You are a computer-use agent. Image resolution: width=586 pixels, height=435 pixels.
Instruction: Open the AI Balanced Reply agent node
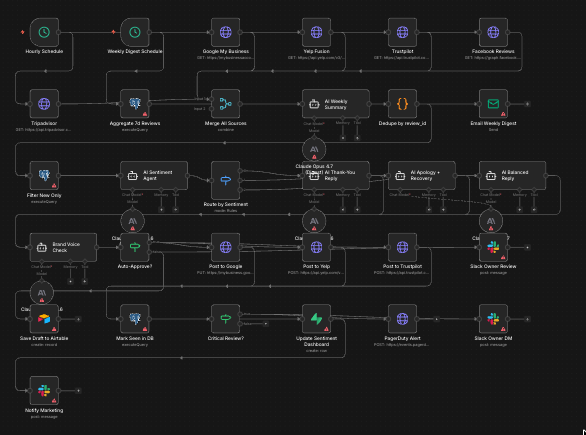pyautogui.click(x=512, y=176)
